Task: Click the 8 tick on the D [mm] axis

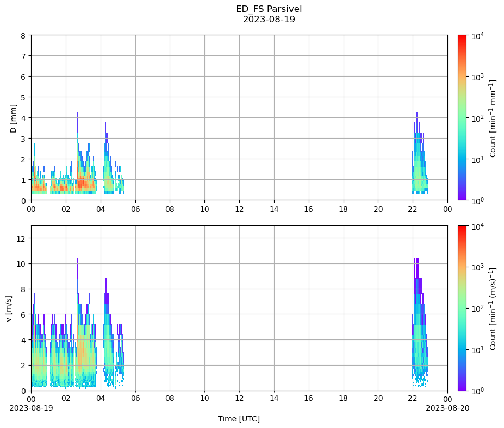Action: click(x=23, y=36)
